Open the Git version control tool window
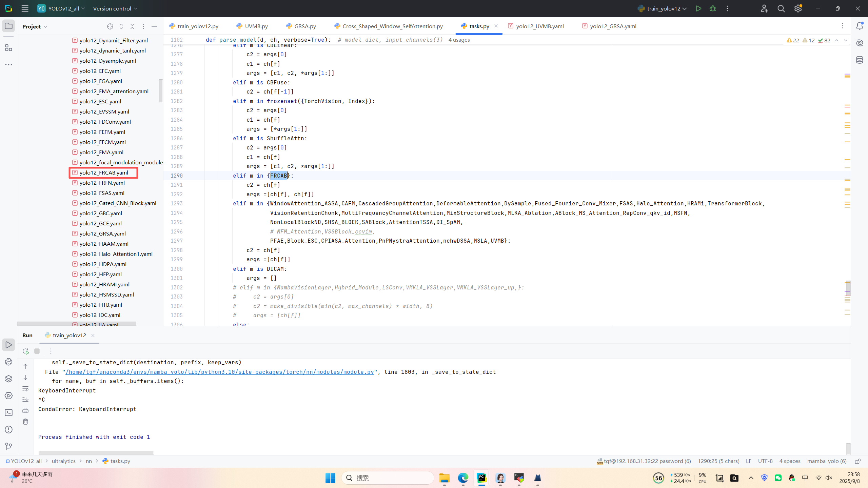This screenshot has height=488, width=868. (x=8, y=446)
